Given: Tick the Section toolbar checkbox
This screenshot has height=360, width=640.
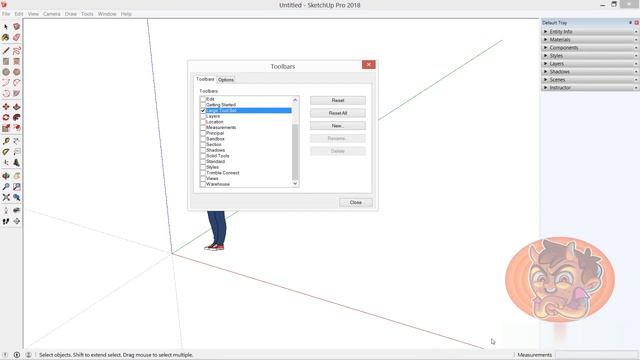Looking at the screenshot, I should pyautogui.click(x=203, y=144).
